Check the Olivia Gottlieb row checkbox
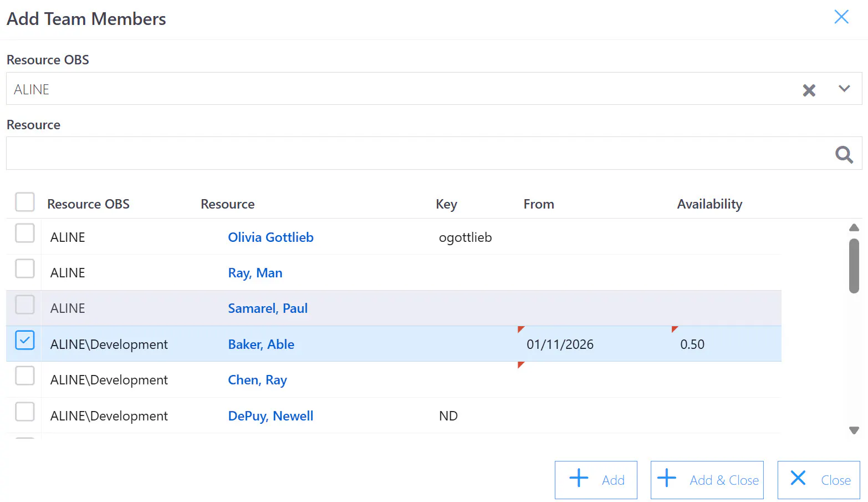Screen dimensions: 868x502 click(25, 233)
